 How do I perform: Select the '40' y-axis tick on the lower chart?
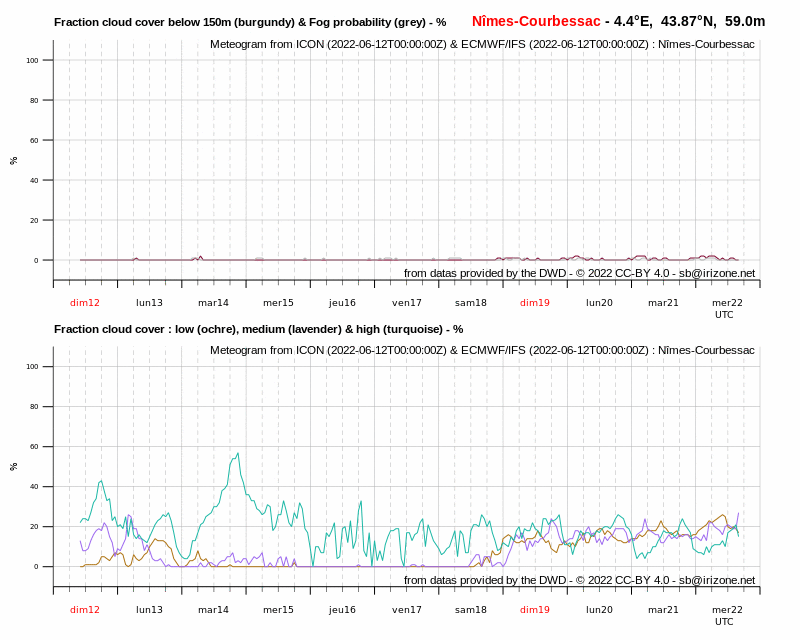point(34,486)
